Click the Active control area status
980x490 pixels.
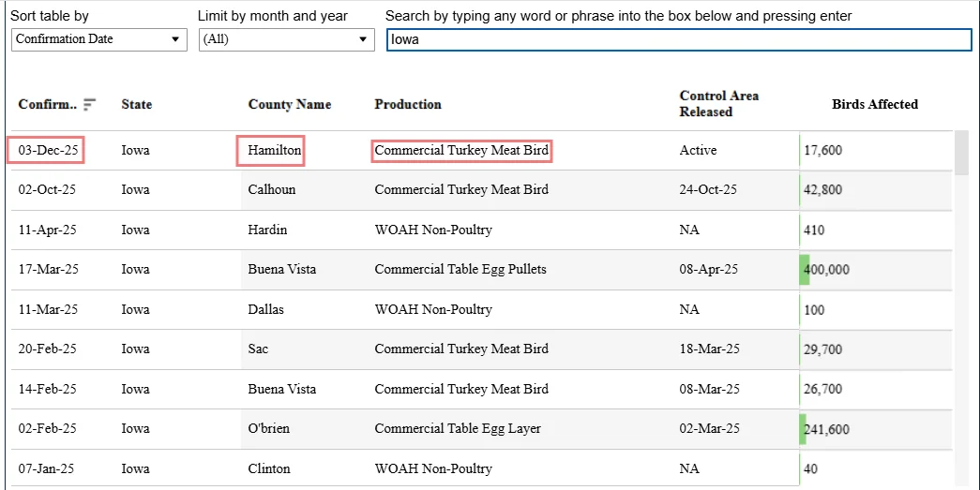pyautogui.click(x=698, y=151)
